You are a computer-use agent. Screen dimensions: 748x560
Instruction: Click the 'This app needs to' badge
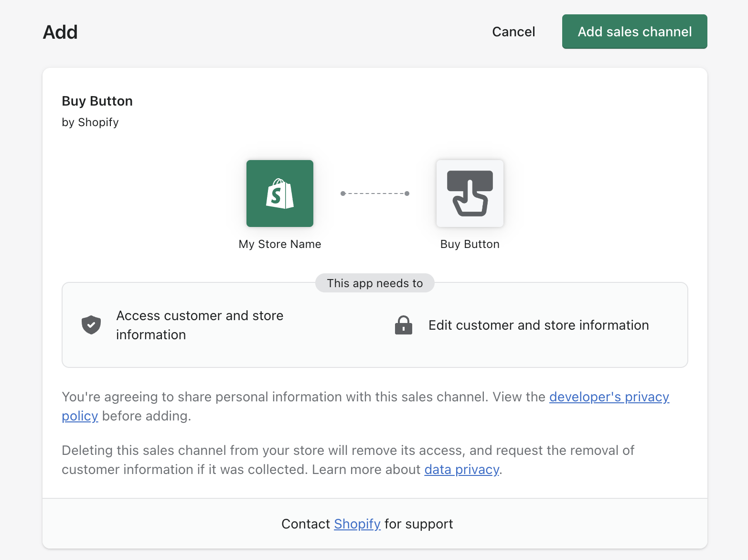375,283
